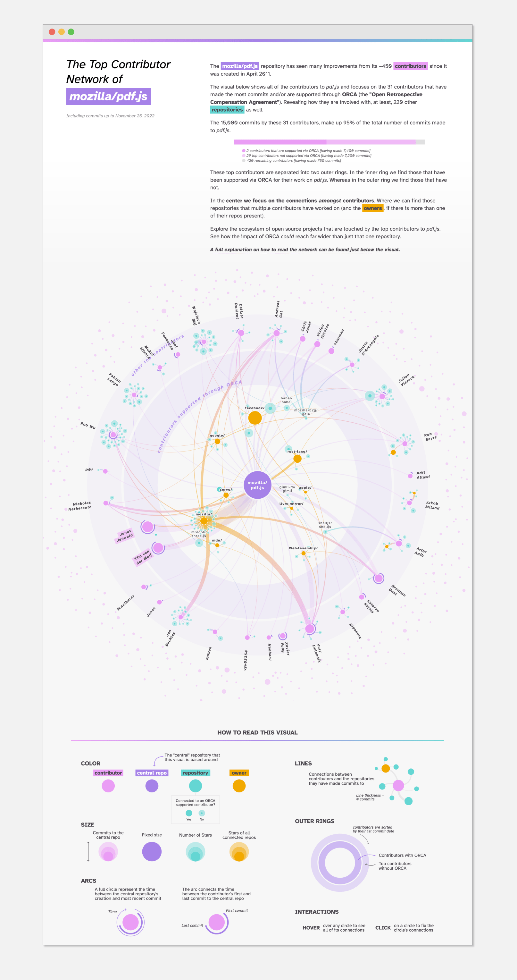Click the Tim van der Meij node

[x=158, y=548]
